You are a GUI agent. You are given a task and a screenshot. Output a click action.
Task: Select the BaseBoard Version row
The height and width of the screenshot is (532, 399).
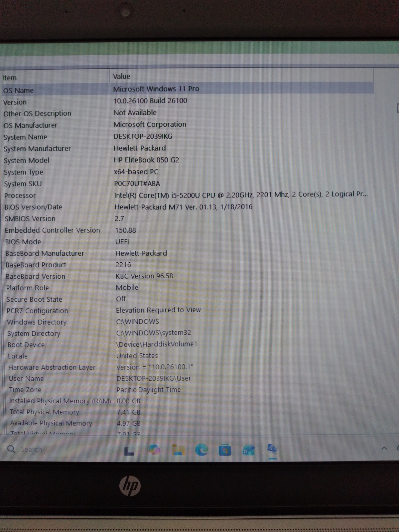(x=187, y=276)
